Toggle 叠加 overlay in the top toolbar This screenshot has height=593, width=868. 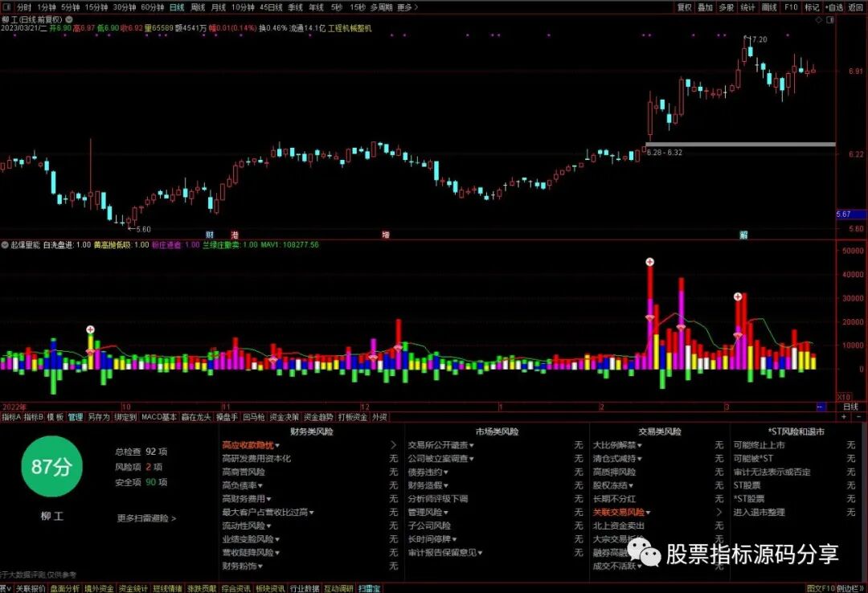tap(706, 7)
